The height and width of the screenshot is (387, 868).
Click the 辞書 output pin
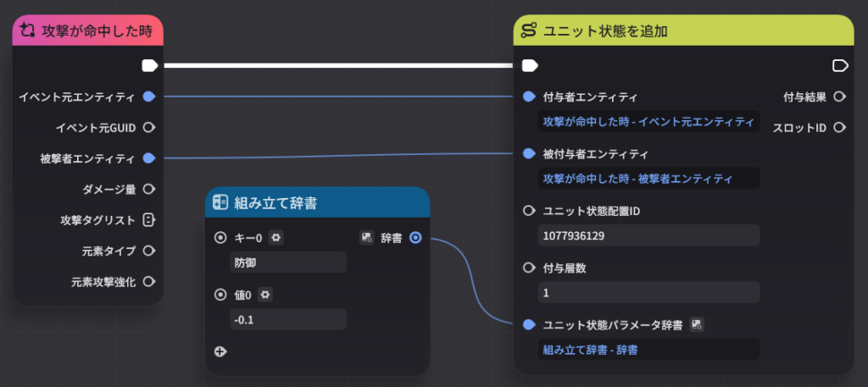[415, 238]
